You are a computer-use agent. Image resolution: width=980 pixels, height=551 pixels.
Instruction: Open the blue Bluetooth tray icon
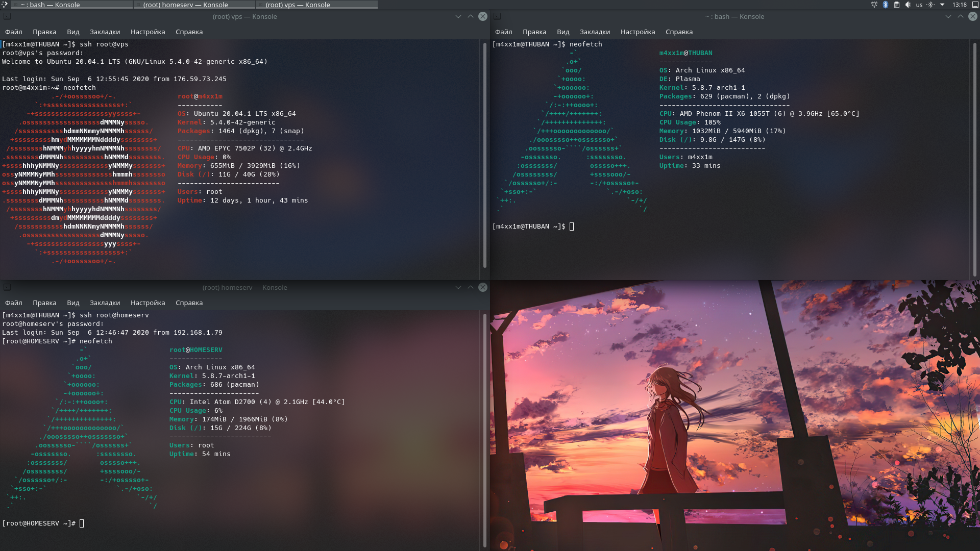pyautogui.click(x=886, y=5)
